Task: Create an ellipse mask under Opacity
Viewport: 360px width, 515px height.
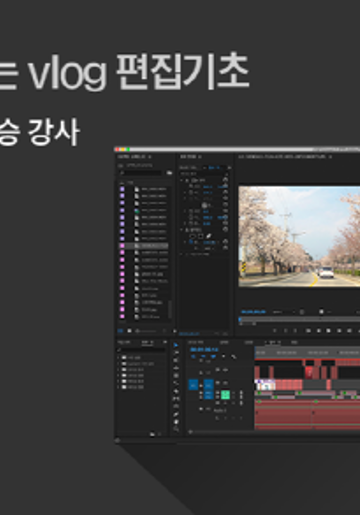Action: point(192,236)
